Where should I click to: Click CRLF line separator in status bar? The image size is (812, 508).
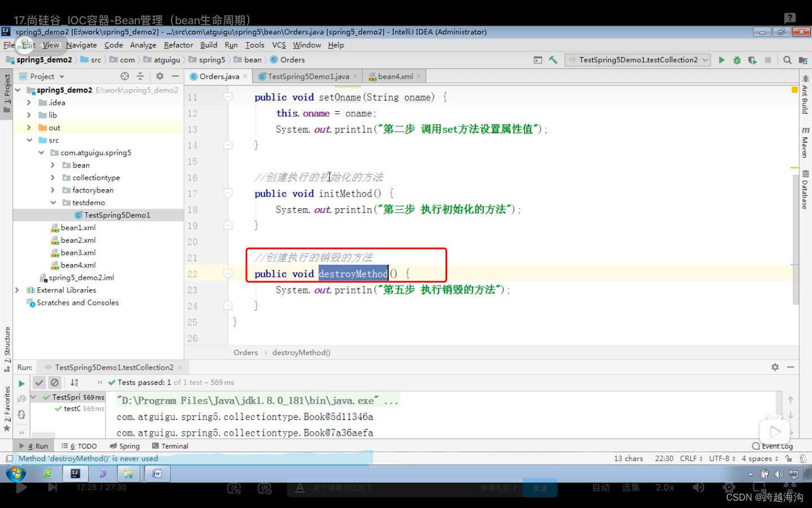point(691,458)
